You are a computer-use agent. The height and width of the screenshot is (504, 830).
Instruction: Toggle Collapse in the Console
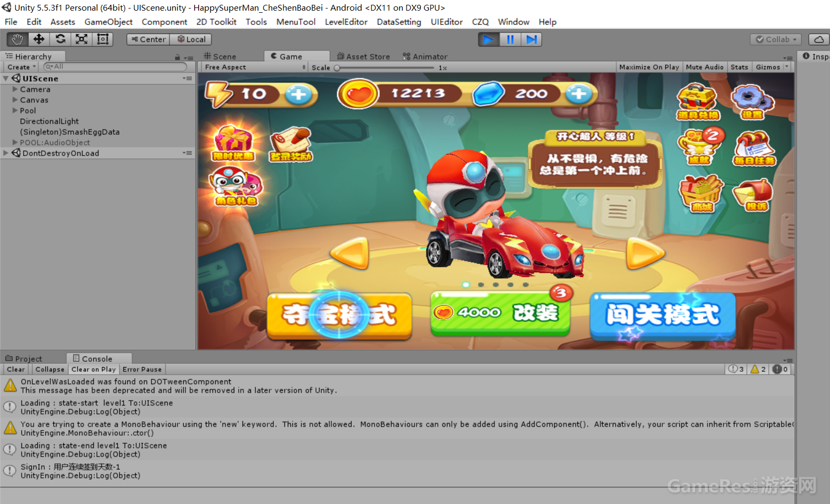(x=50, y=369)
